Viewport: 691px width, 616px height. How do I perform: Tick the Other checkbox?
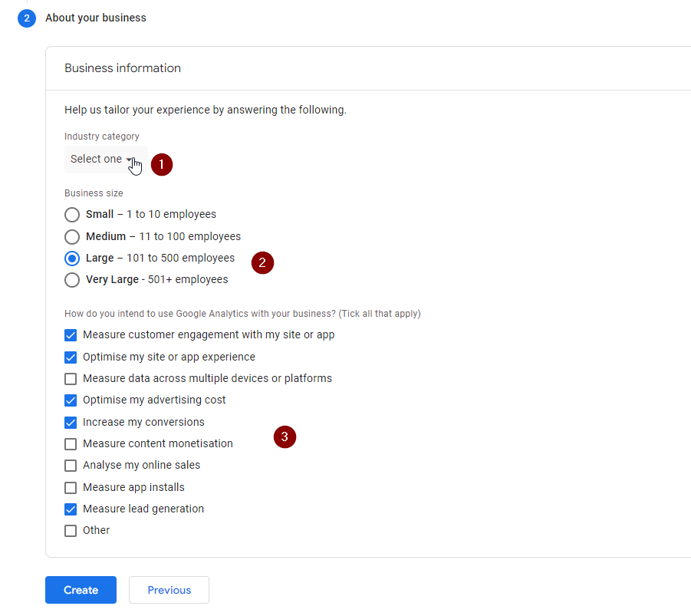71,531
